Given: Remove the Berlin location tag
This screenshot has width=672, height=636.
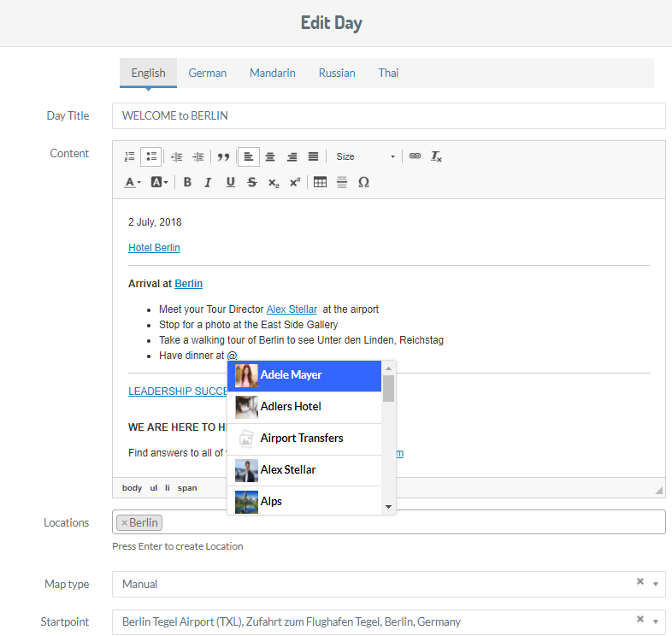Looking at the screenshot, I should 124,523.
